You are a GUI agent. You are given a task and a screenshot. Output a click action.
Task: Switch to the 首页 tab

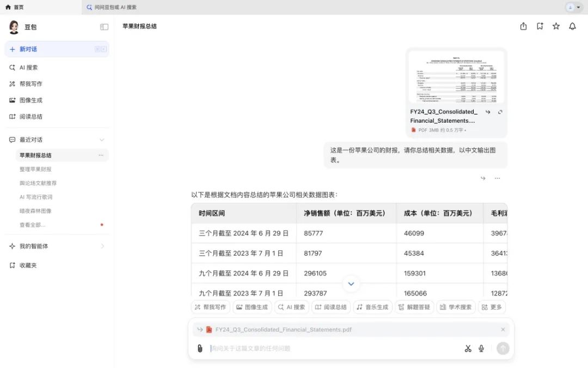15,7
